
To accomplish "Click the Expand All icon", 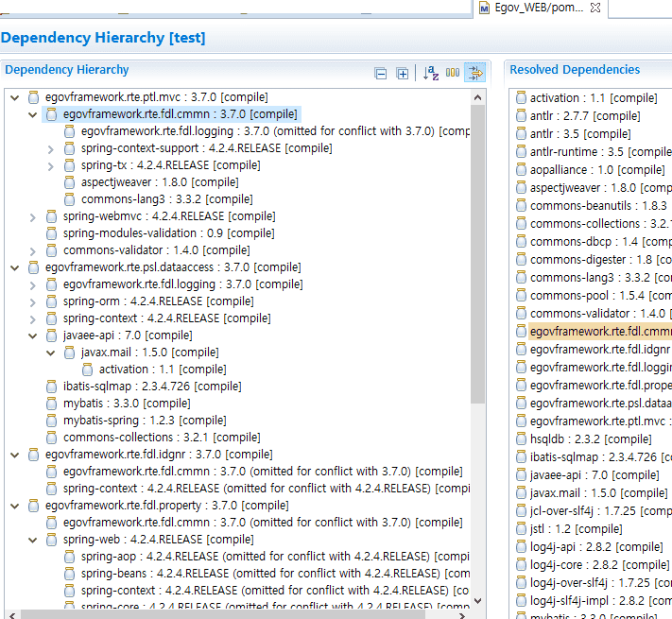I will (x=402, y=74).
